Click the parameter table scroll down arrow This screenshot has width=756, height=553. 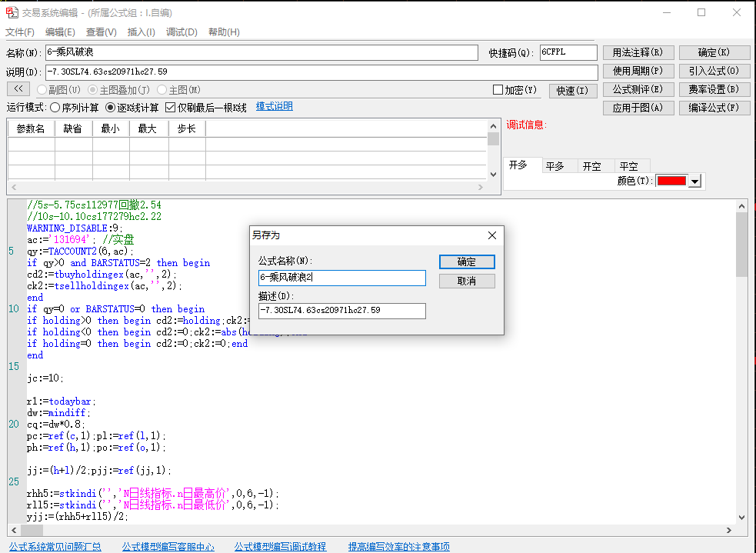[x=493, y=175]
